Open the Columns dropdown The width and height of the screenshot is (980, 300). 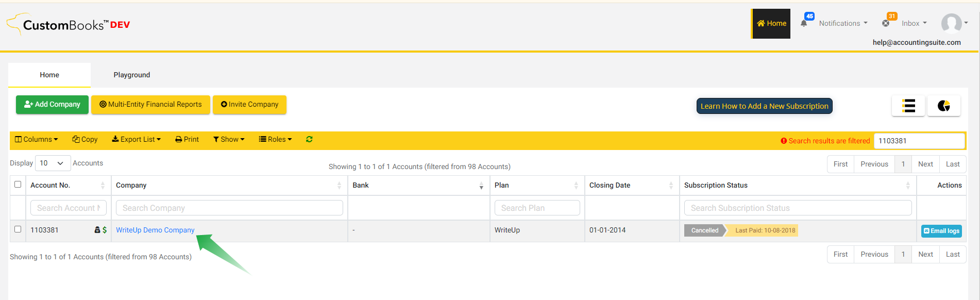[37, 139]
